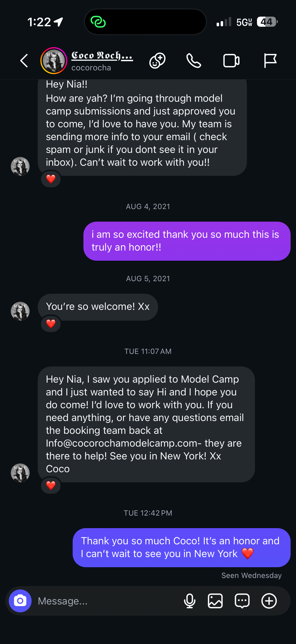
Task: Open Coco Rocha's story profile picture
Action: click(54, 61)
